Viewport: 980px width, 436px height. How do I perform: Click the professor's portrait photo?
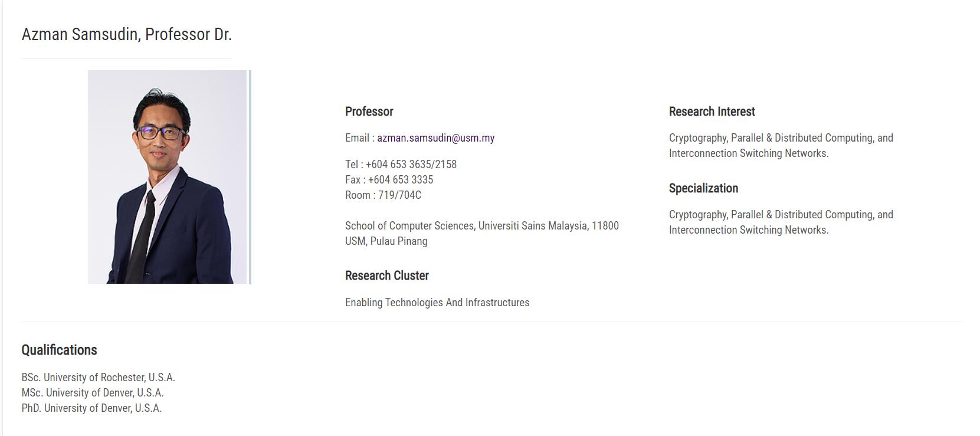coord(167,177)
